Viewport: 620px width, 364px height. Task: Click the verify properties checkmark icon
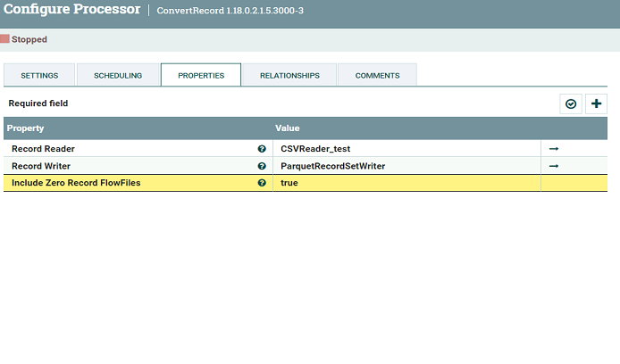[571, 103]
